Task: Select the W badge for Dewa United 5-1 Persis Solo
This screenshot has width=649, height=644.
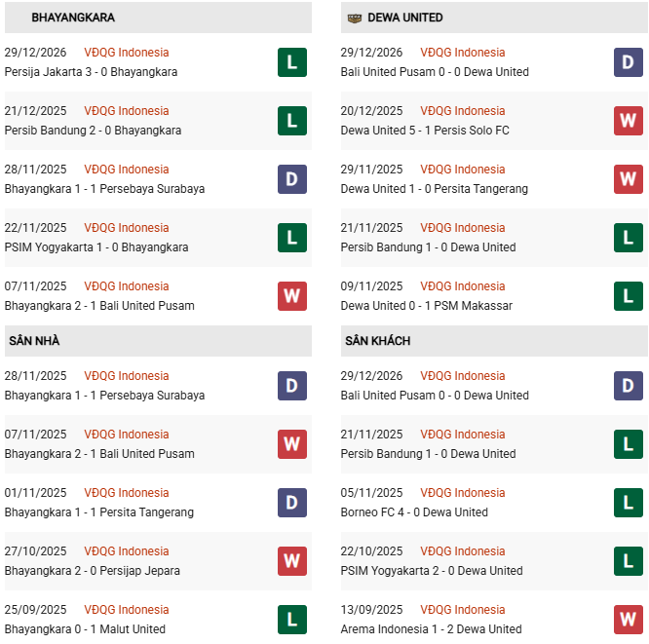Action: [629, 121]
